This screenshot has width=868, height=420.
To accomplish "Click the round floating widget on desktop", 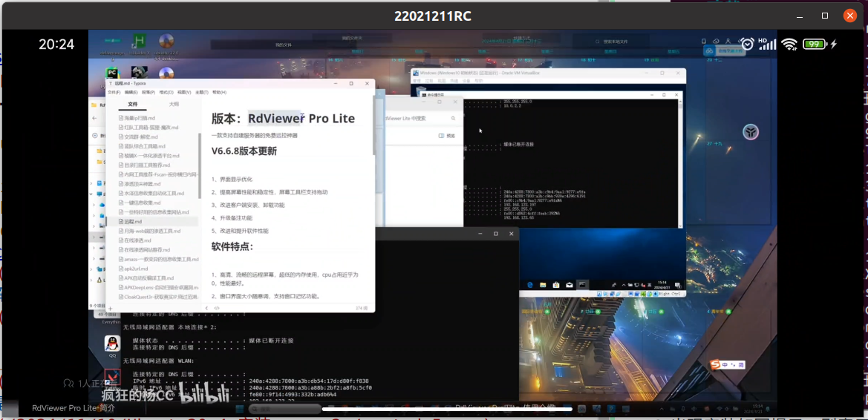I will click(751, 132).
